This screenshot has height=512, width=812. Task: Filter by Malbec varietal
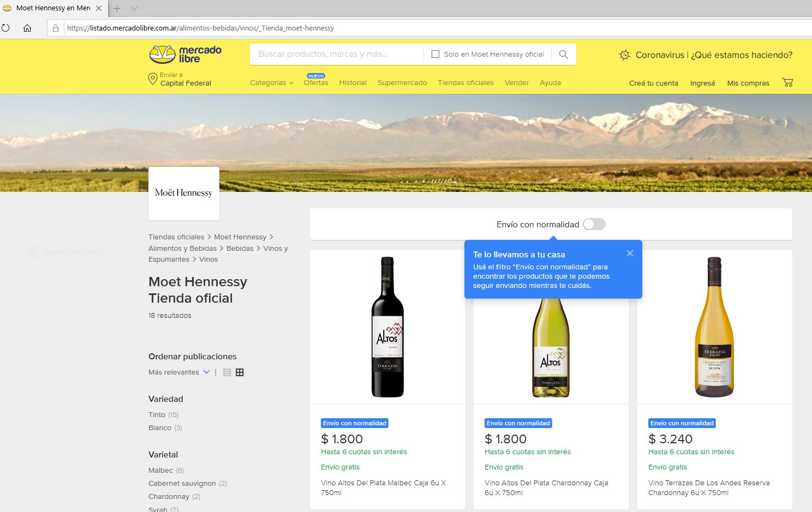pyautogui.click(x=160, y=470)
